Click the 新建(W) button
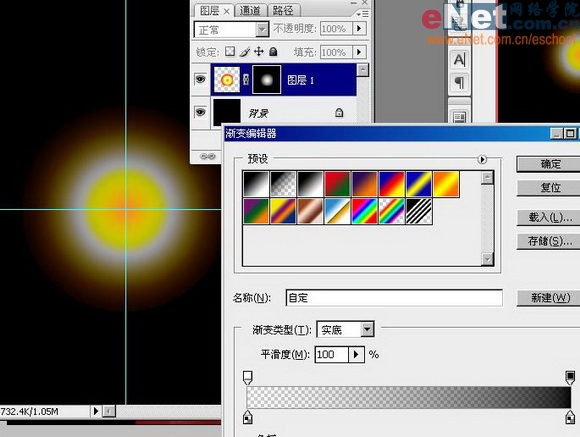The height and width of the screenshot is (437, 580). 550,298
